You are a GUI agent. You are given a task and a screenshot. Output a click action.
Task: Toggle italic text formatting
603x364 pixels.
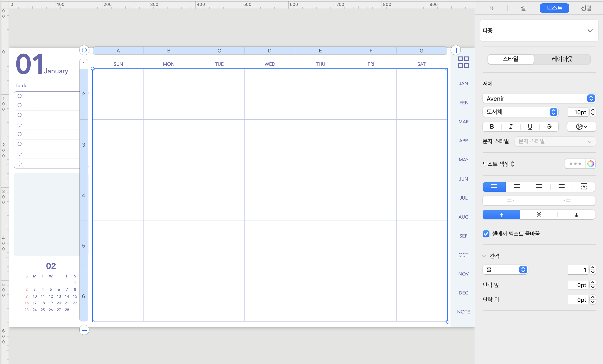click(511, 127)
